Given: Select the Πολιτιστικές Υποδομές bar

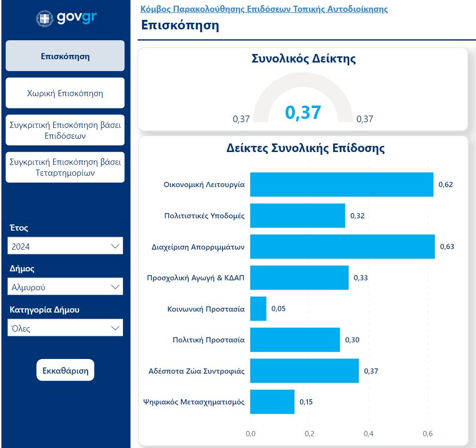Looking at the screenshot, I should [x=297, y=216].
